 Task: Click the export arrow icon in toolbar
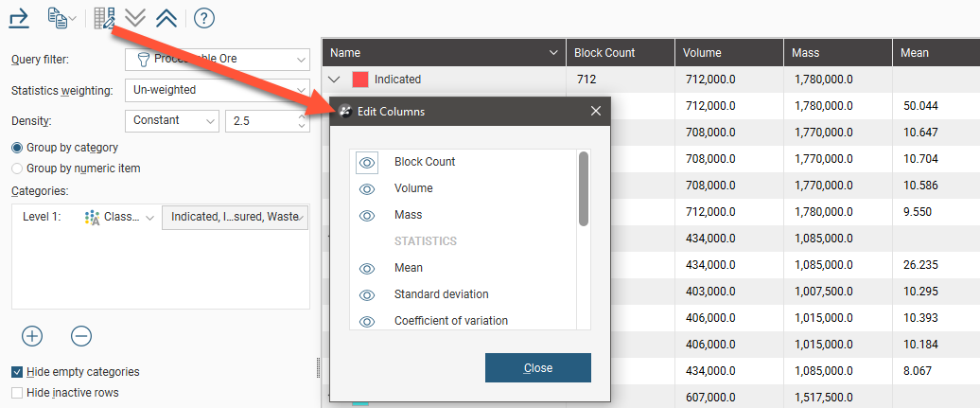point(20,17)
